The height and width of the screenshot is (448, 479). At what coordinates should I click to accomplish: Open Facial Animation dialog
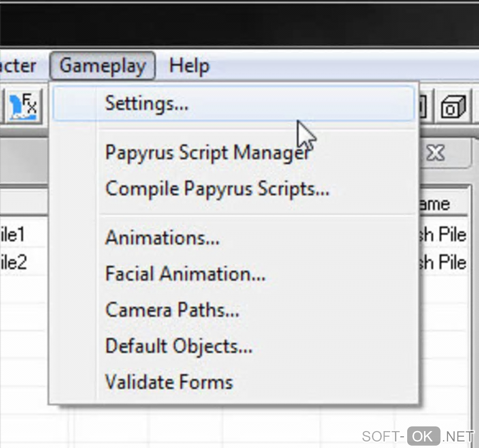pyautogui.click(x=185, y=274)
